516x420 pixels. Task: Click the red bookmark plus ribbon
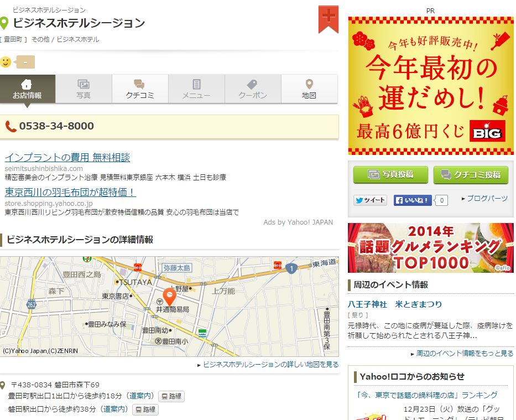[x=328, y=19]
